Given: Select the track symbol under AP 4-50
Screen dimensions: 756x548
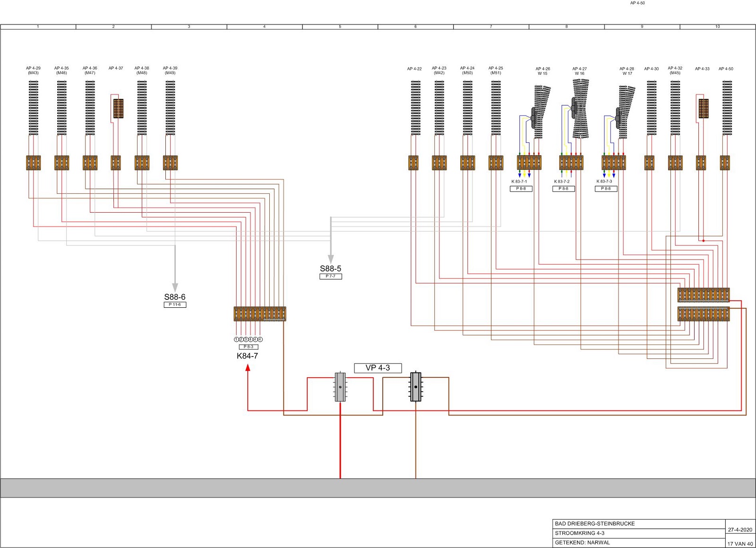Looking at the screenshot, I should [727, 108].
